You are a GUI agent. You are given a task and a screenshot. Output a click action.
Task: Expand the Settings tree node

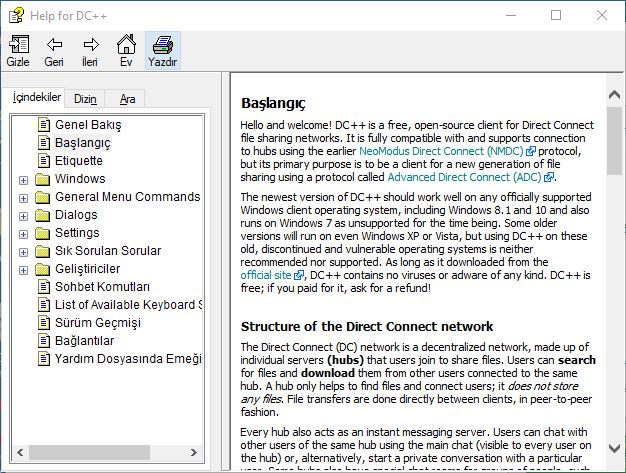[24, 234]
